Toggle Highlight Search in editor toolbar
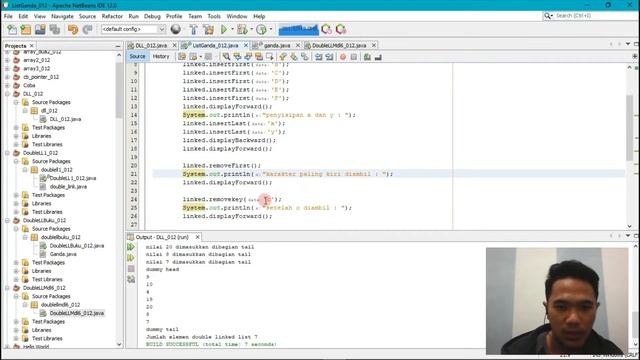The image size is (640, 360). point(258,57)
